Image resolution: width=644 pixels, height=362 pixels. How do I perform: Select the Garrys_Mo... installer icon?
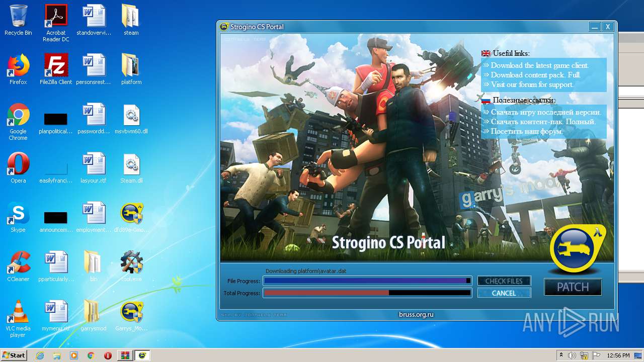point(131,316)
